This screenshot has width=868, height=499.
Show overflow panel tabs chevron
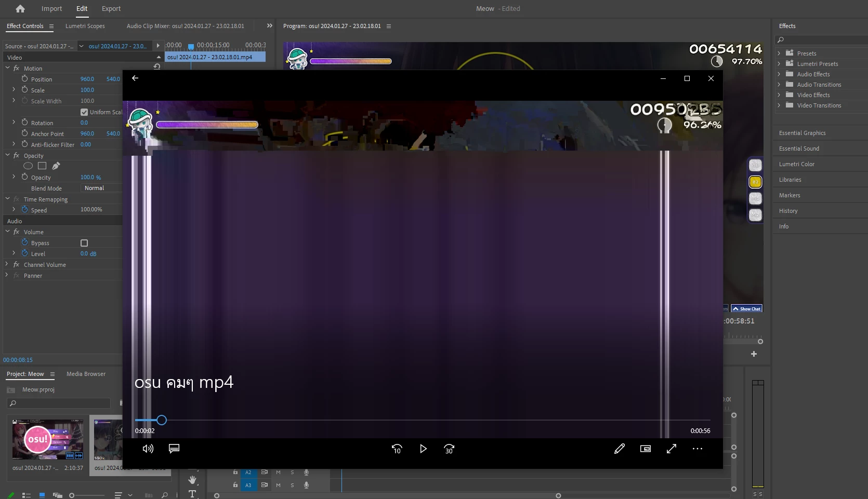[x=269, y=25]
